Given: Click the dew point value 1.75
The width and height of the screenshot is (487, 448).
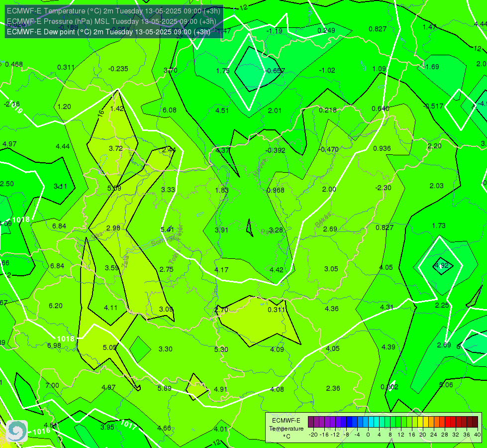Looking at the screenshot, I should (x=223, y=71).
